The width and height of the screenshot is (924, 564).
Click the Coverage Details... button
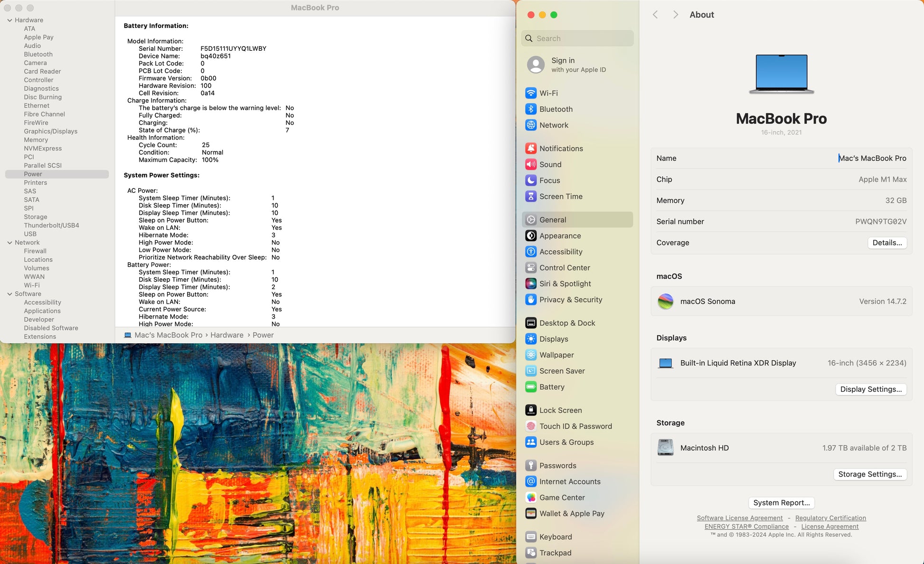click(x=886, y=243)
